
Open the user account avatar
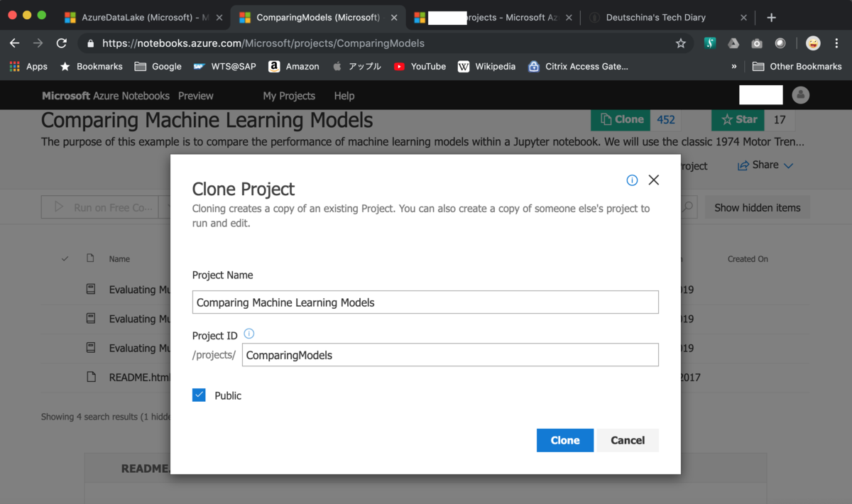(801, 94)
